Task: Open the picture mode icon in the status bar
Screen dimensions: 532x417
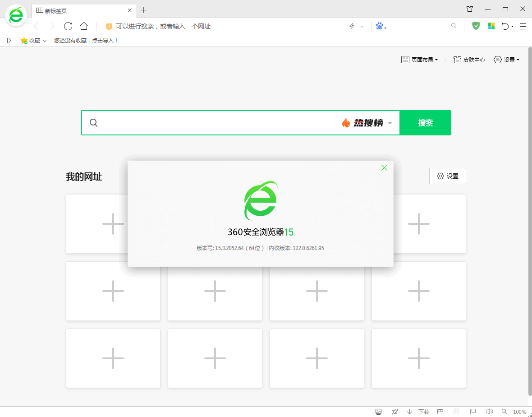Action: tap(378, 411)
